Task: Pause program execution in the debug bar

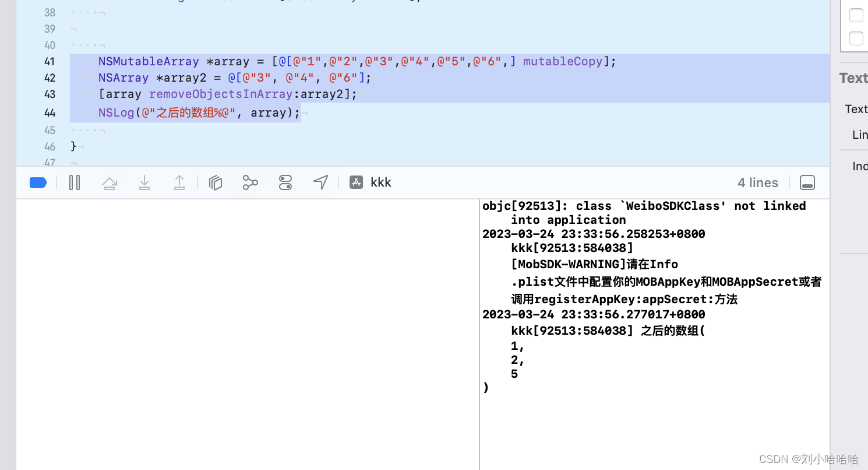Action: click(x=75, y=183)
